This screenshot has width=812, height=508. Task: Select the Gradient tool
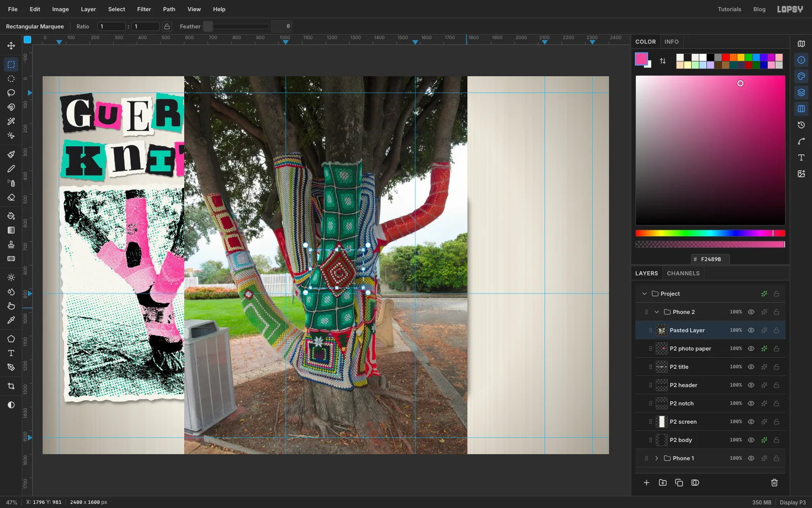pyautogui.click(x=11, y=230)
